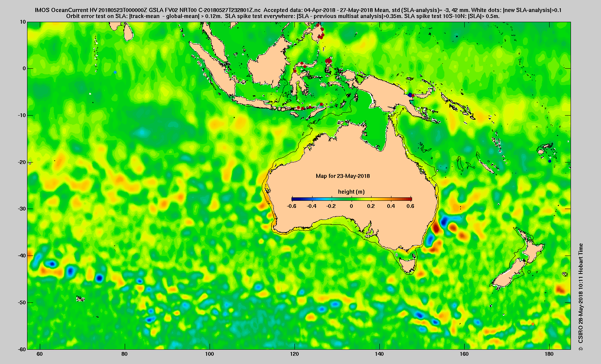
Task: Click the '0.4' colorbar tick label
Action: pyautogui.click(x=391, y=206)
